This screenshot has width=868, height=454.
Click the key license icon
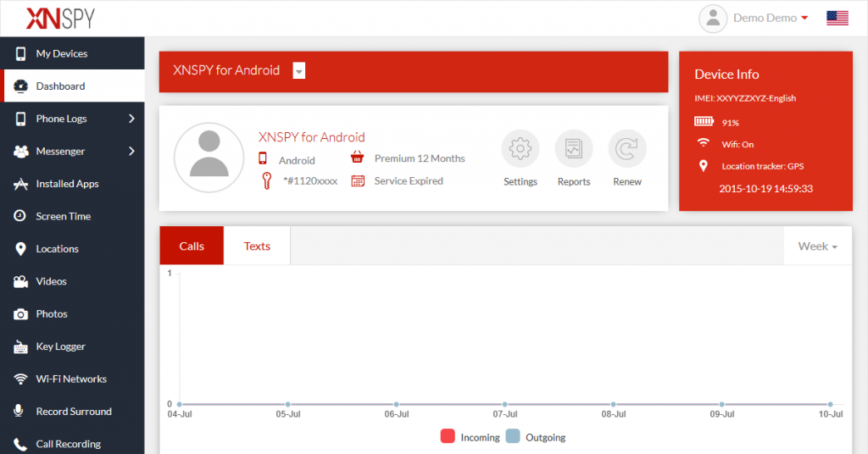pyautogui.click(x=267, y=180)
